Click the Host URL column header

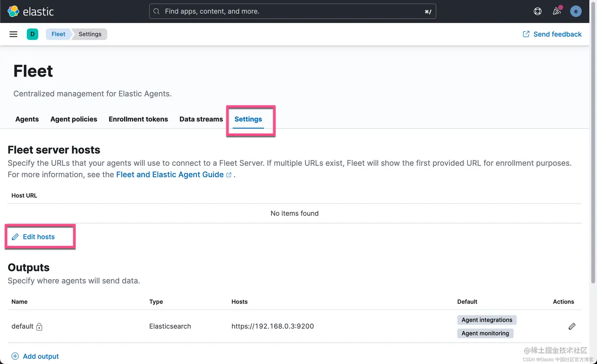tap(24, 195)
